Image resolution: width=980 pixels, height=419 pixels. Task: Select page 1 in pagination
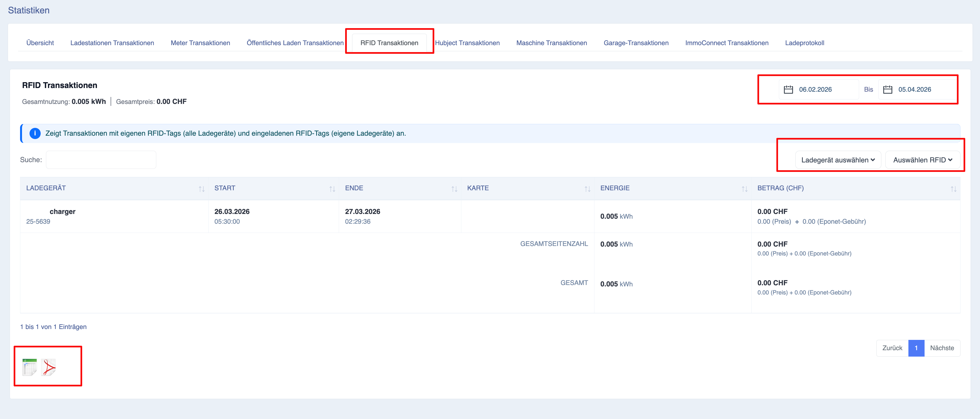(x=916, y=348)
